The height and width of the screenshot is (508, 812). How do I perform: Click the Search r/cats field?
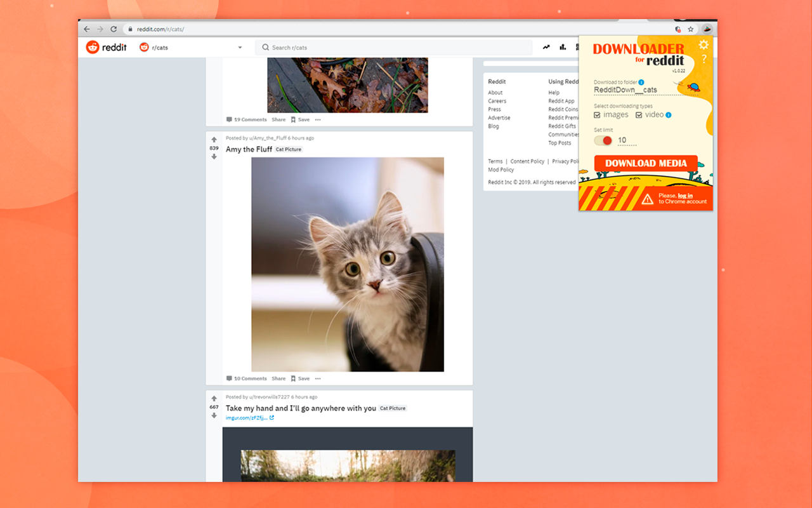(394, 48)
